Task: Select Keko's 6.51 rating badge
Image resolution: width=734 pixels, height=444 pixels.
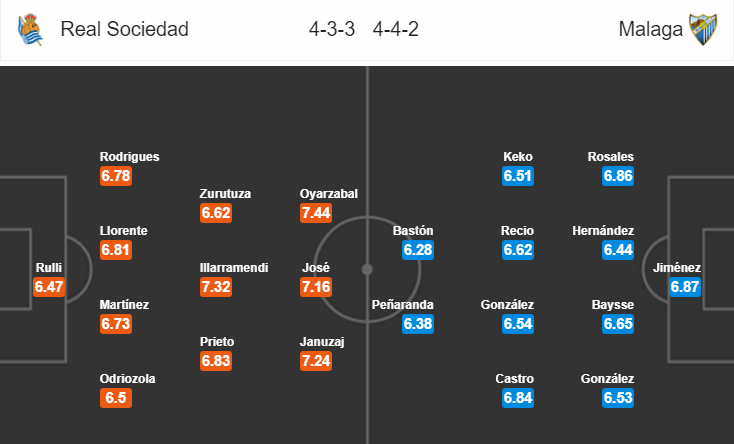Action: pos(518,176)
